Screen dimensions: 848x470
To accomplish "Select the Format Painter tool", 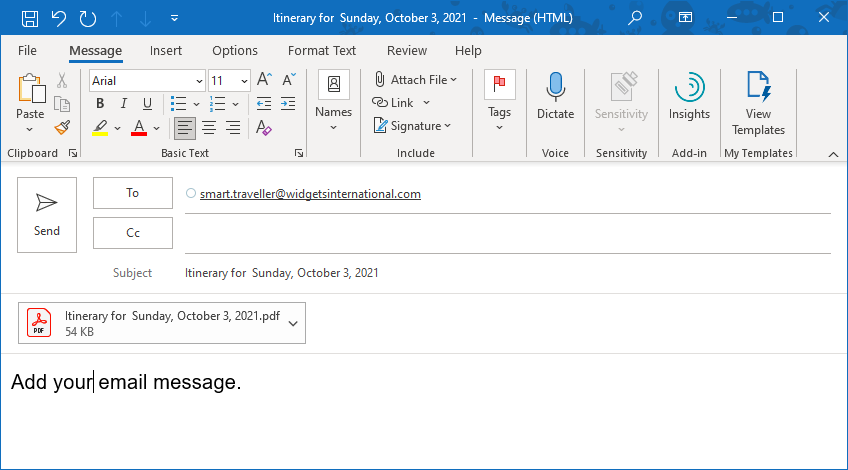I will click(62, 128).
